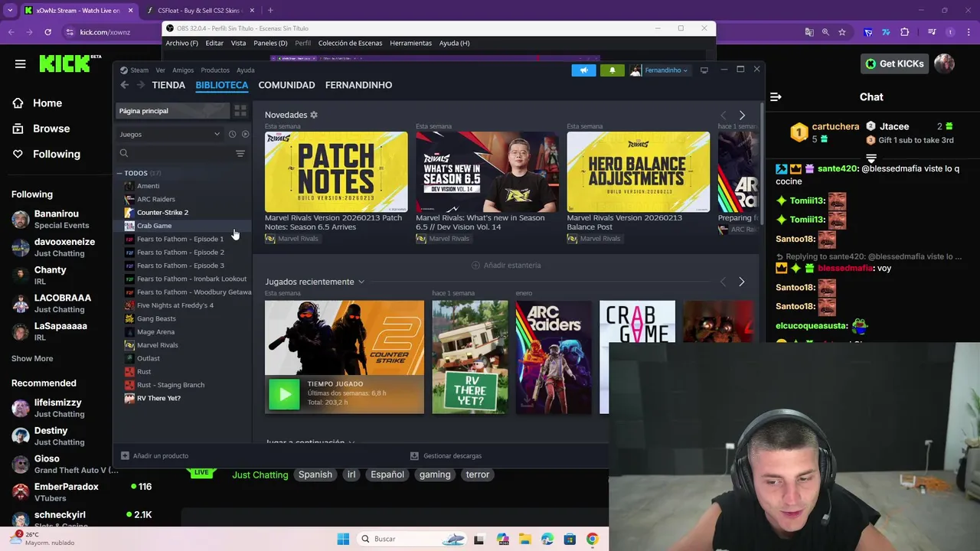
Task: Show next Novedades news items
Action: (x=741, y=116)
